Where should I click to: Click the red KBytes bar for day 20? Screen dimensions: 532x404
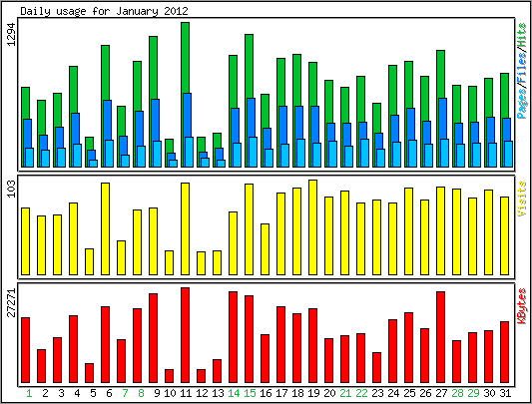click(x=328, y=360)
